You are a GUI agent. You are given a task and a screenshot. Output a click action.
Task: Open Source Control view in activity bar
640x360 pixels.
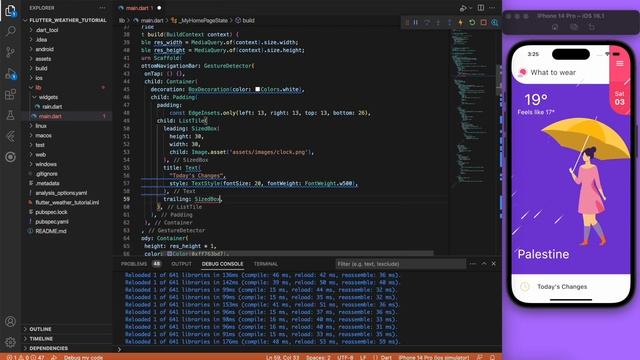click(x=10, y=52)
